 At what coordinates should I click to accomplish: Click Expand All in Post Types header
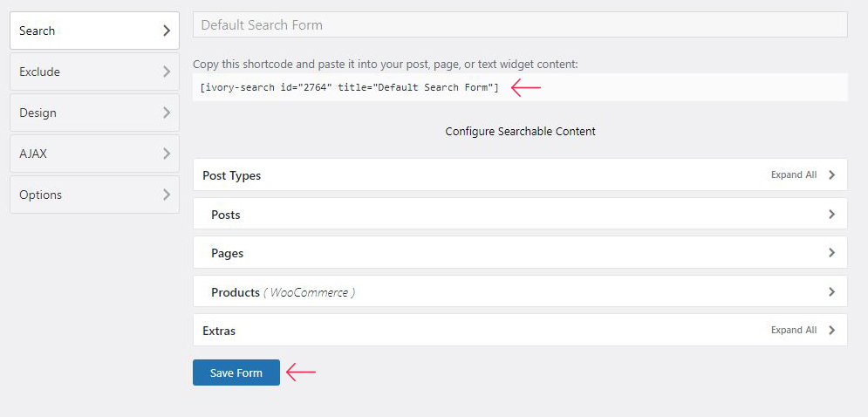pyautogui.click(x=793, y=175)
